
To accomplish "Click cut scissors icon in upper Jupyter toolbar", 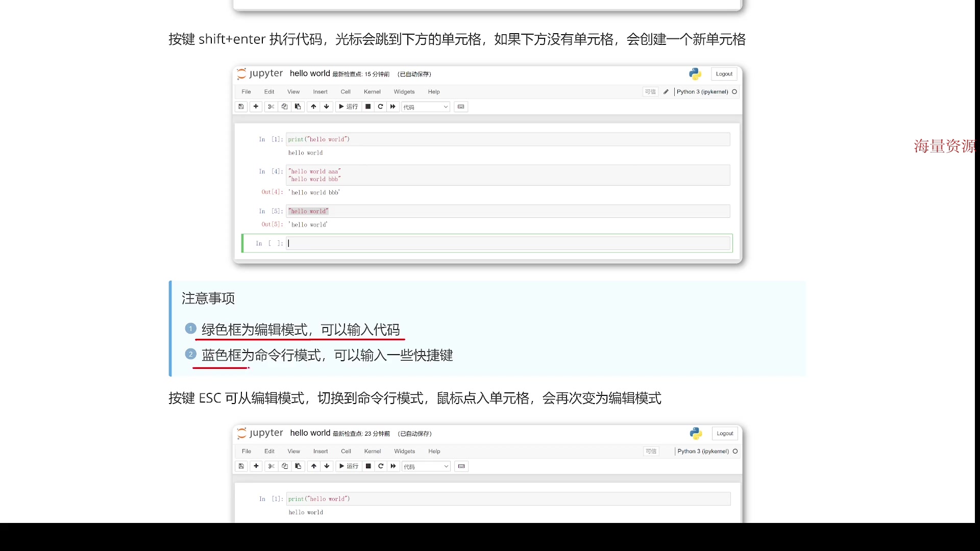I will [x=271, y=107].
